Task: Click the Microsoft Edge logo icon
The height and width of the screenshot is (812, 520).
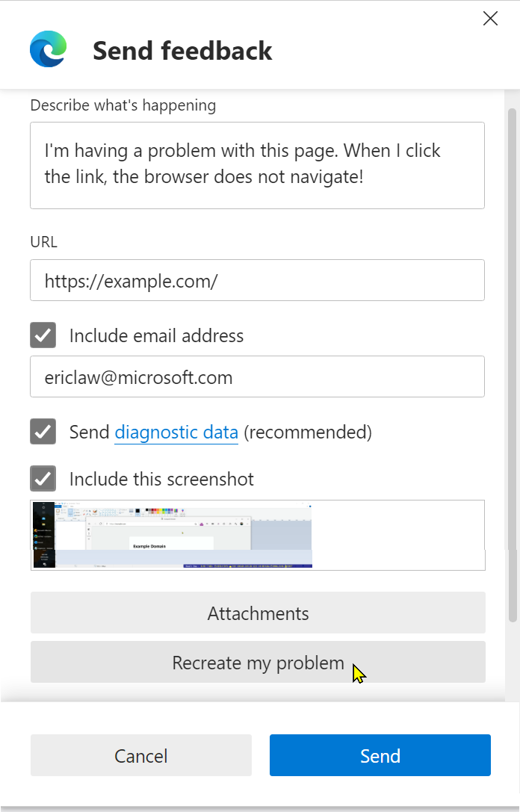Action: 49,50
